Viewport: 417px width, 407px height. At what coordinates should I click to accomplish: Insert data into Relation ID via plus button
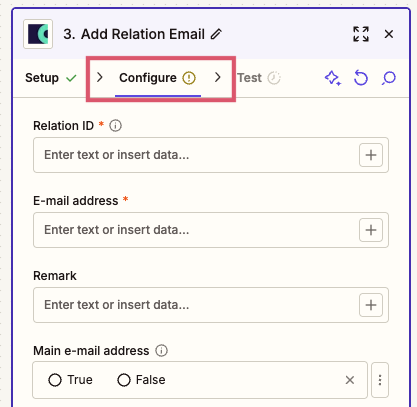371,155
